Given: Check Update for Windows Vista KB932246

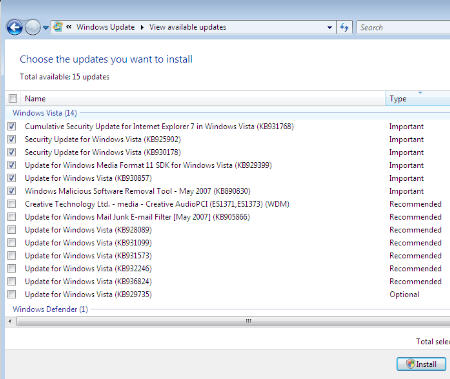Looking at the screenshot, I should (12, 268).
